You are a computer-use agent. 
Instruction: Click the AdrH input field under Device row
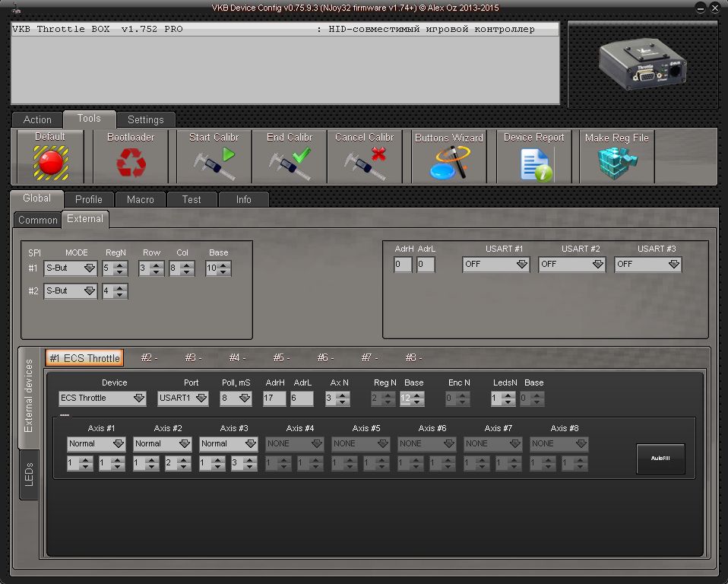pyautogui.click(x=274, y=398)
